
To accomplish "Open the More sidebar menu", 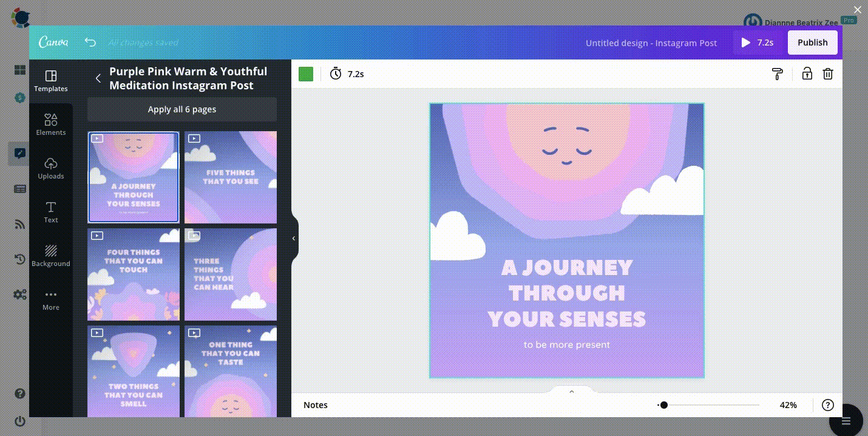I will [51, 299].
